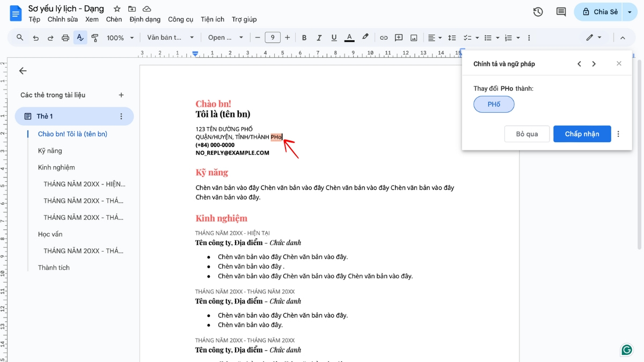Image resolution: width=644 pixels, height=362 pixels.
Task: Toggle underline formatting
Action: [x=334, y=38]
